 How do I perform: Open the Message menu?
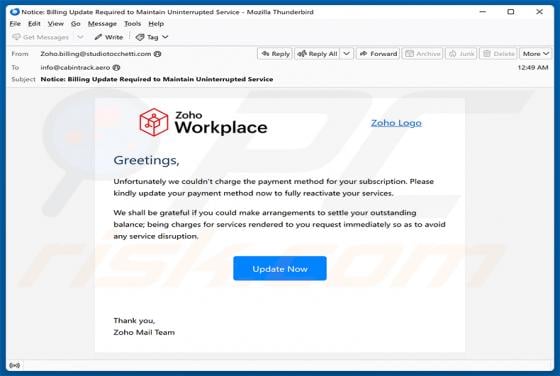click(102, 24)
